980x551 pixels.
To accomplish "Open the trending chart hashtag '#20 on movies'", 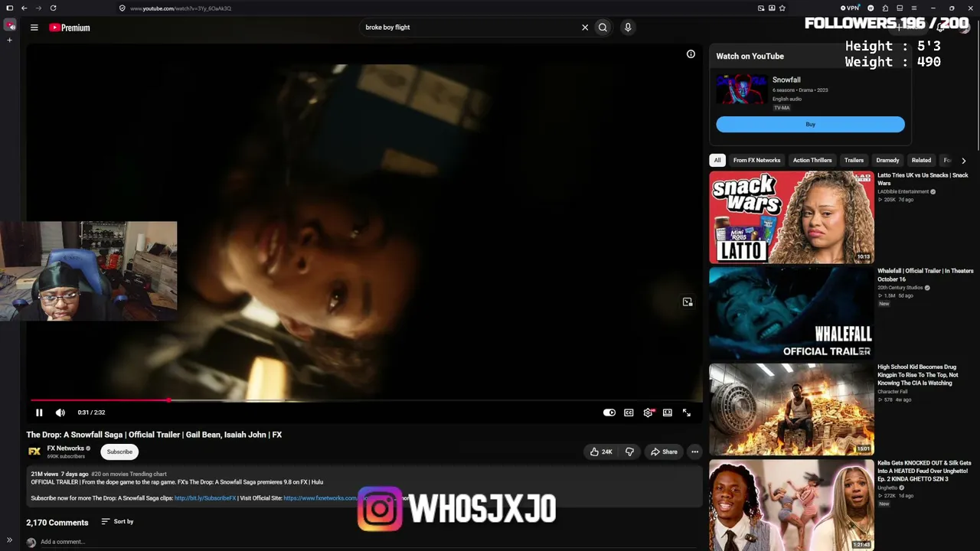I will click(x=129, y=474).
